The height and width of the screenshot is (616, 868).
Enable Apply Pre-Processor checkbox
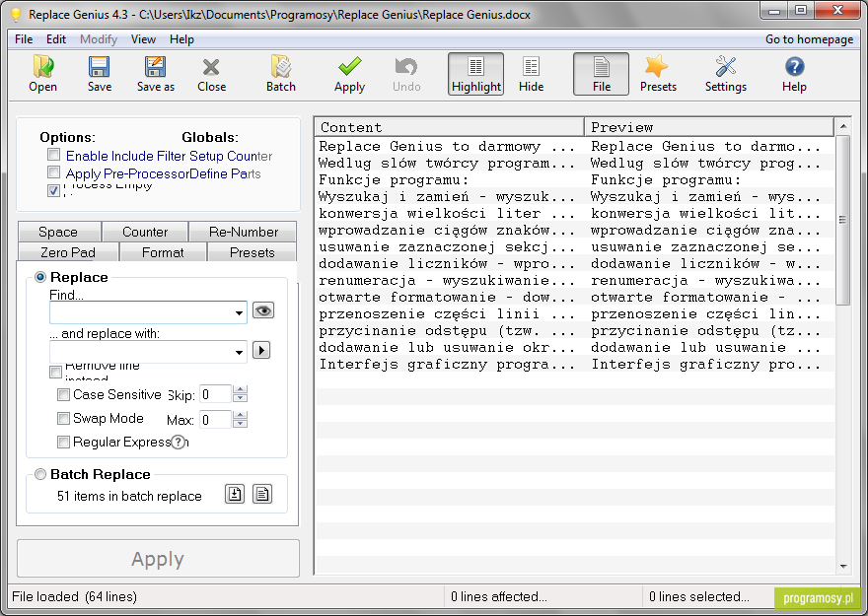(x=53, y=171)
